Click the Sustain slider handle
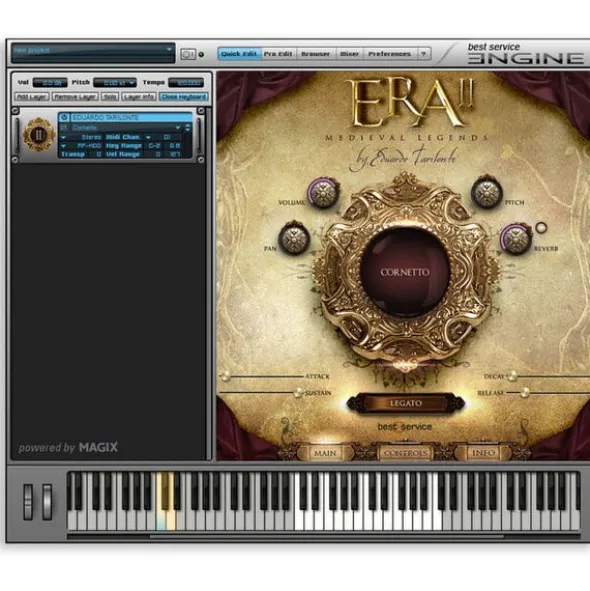 [298, 393]
